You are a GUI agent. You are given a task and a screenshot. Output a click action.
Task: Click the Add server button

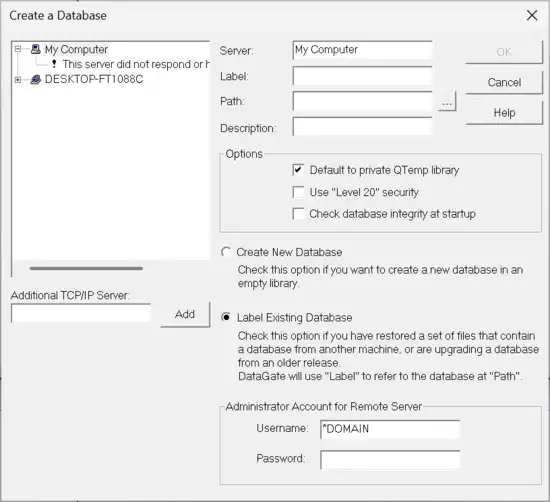point(185,314)
